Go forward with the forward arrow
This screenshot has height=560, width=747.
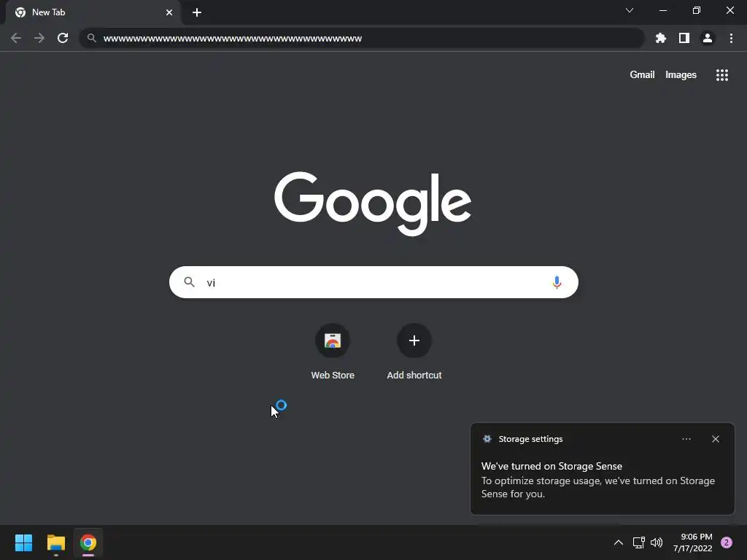point(39,38)
